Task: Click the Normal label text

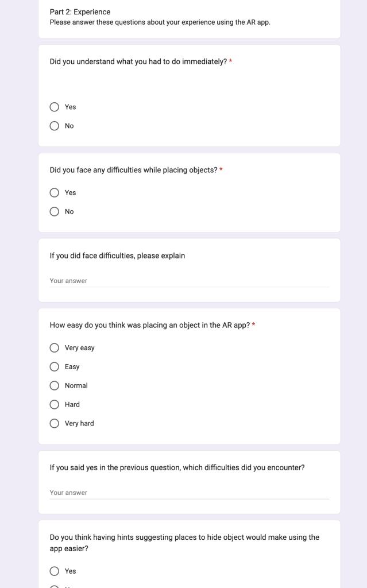Action: pos(76,385)
